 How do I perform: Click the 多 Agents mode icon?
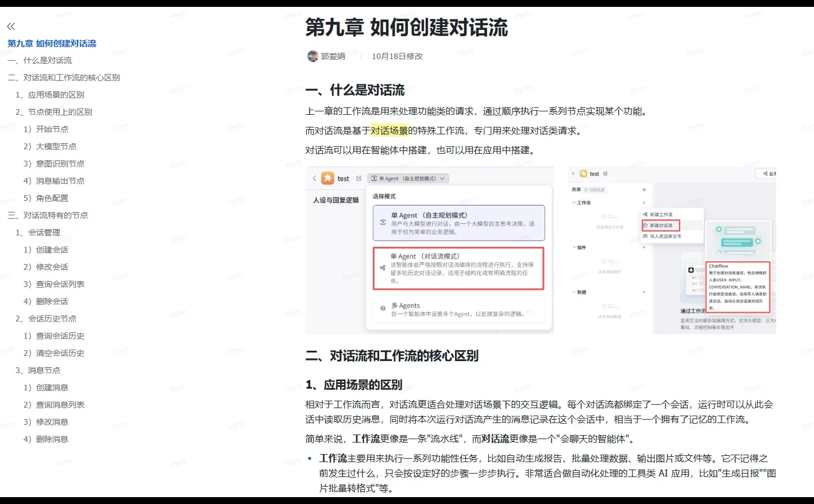(x=383, y=308)
